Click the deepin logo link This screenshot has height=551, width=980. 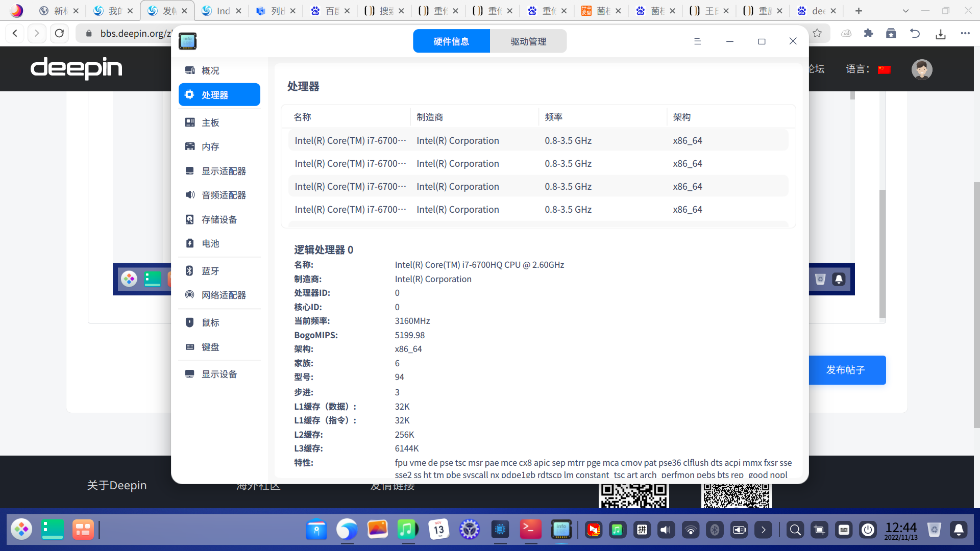tap(77, 68)
